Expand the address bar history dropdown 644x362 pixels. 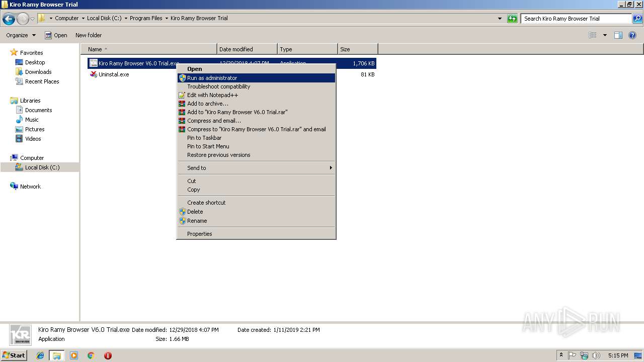click(x=500, y=19)
